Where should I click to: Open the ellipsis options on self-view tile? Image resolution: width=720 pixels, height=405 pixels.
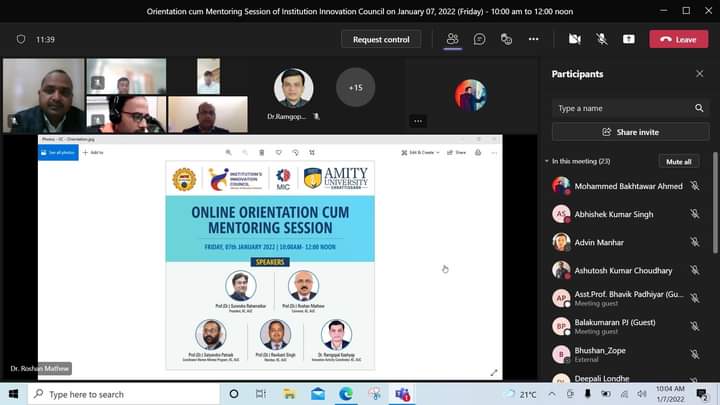click(418, 121)
